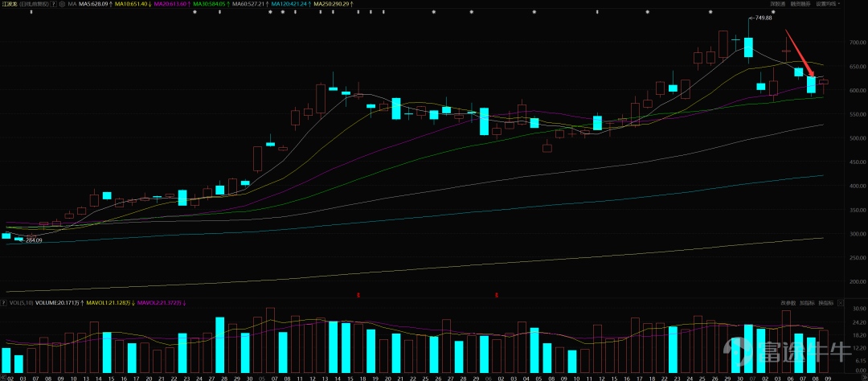Viewport: 868px width, 381px height.
Task: Select the 江波龙 stock name label
Action: click(x=9, y=4)
